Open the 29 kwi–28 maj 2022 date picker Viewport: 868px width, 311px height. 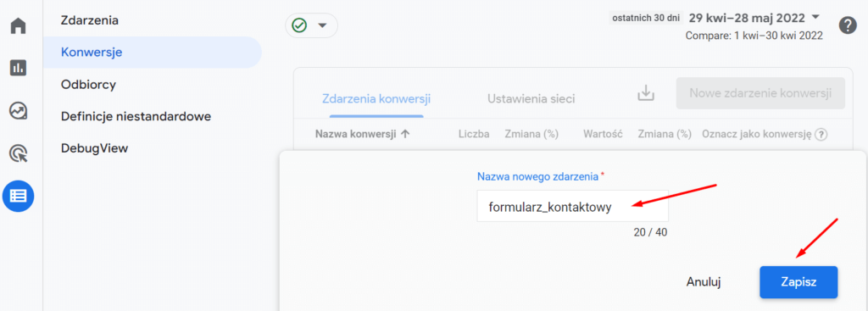(747, 18)
